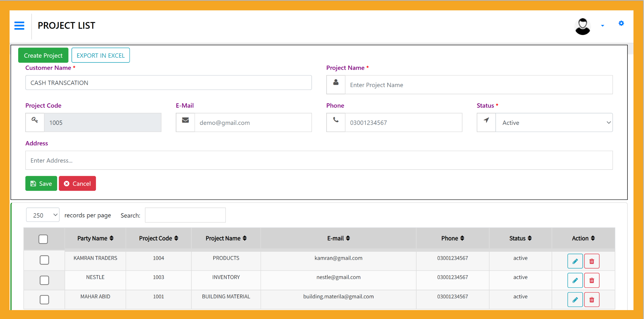The image size is (644, 319).
Task: Click the Create Project button
Action: [x=43, y=55]
